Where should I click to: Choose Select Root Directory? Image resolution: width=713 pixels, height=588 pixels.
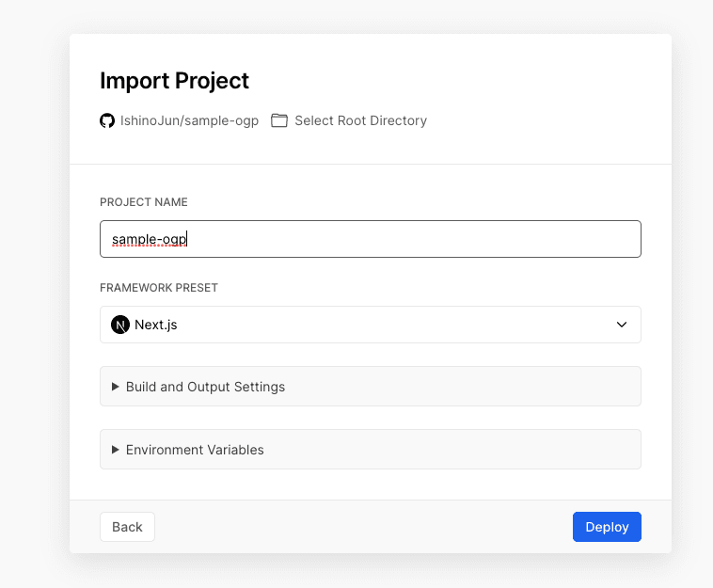click(x=360, y=120)
